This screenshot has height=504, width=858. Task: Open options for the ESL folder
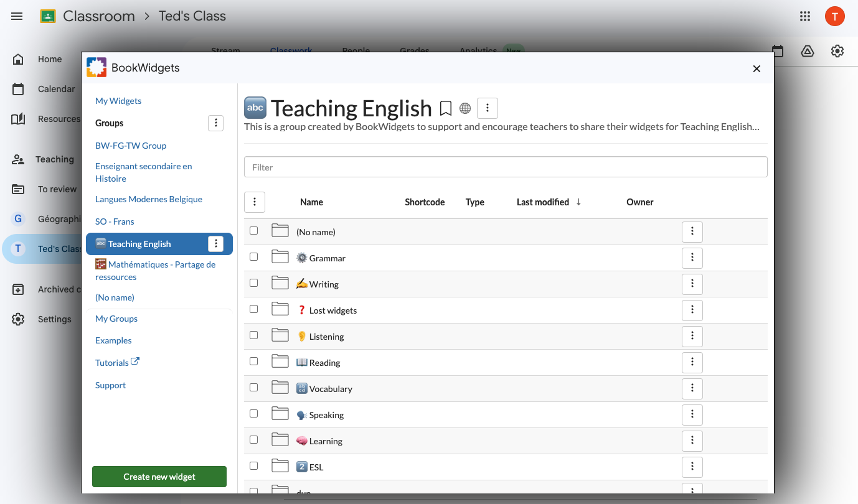click(692, 467)
